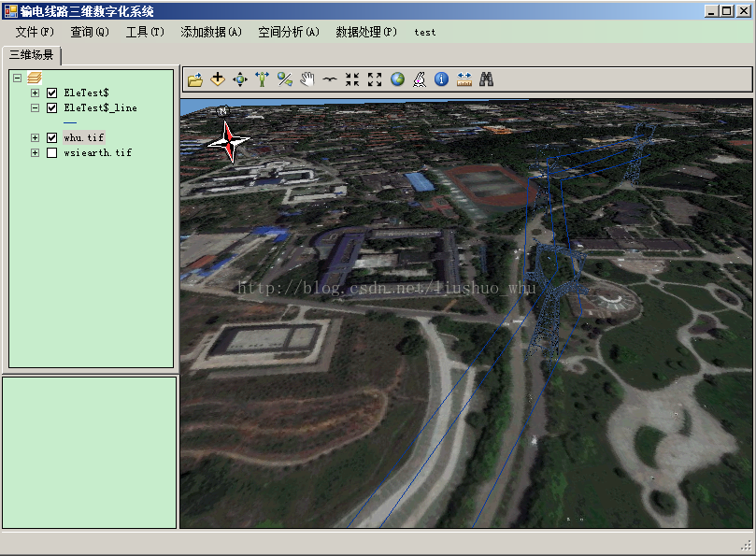The height and width of the screenshot is (556, 756).
Task: Click the layers stack root icon
Action: pyautogui.click(x=35, y=78)
